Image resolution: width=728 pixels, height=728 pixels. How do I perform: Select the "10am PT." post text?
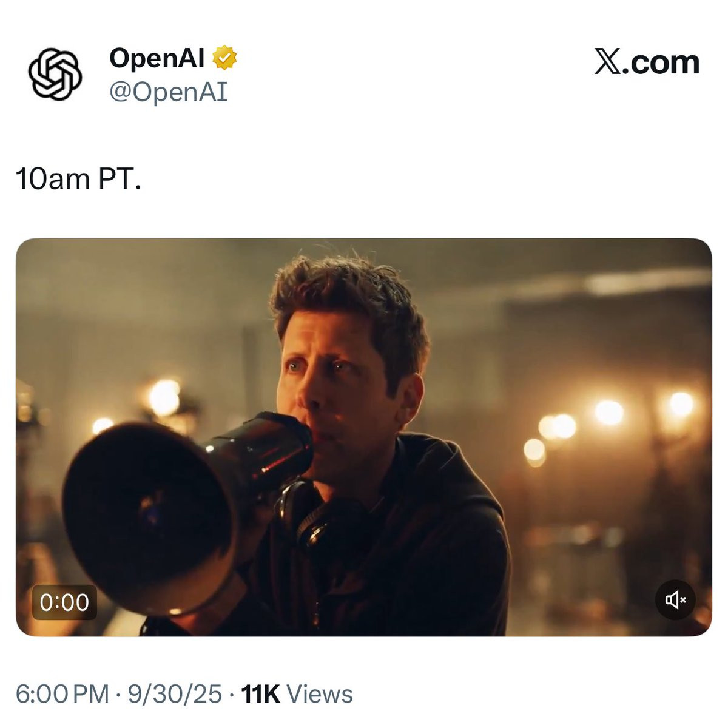[78, 179]
